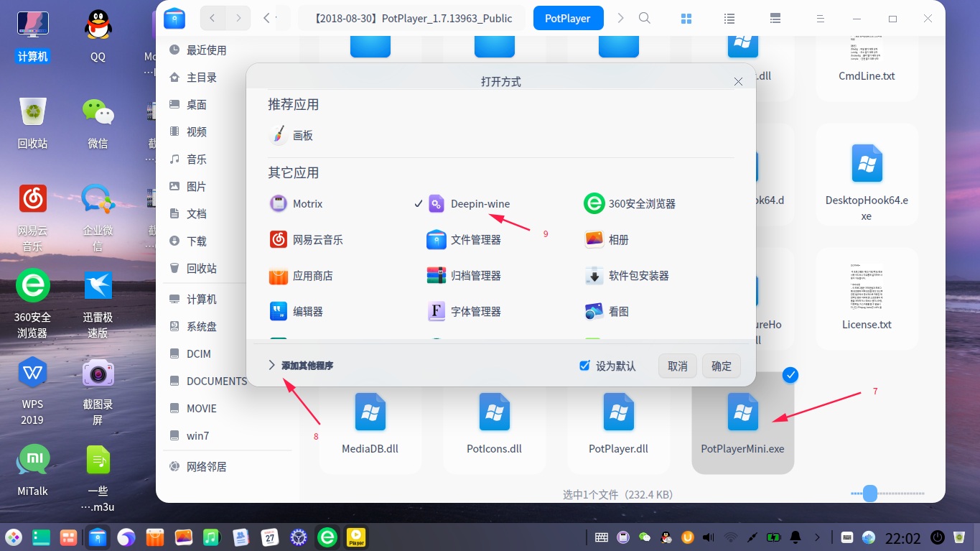Open the control center gear in the dock
980x551 pixels.
coord(299,537)
